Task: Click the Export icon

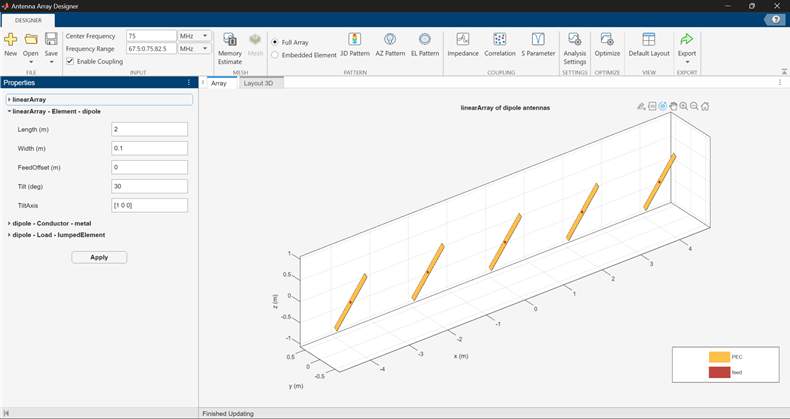Action: pos(687,39)
